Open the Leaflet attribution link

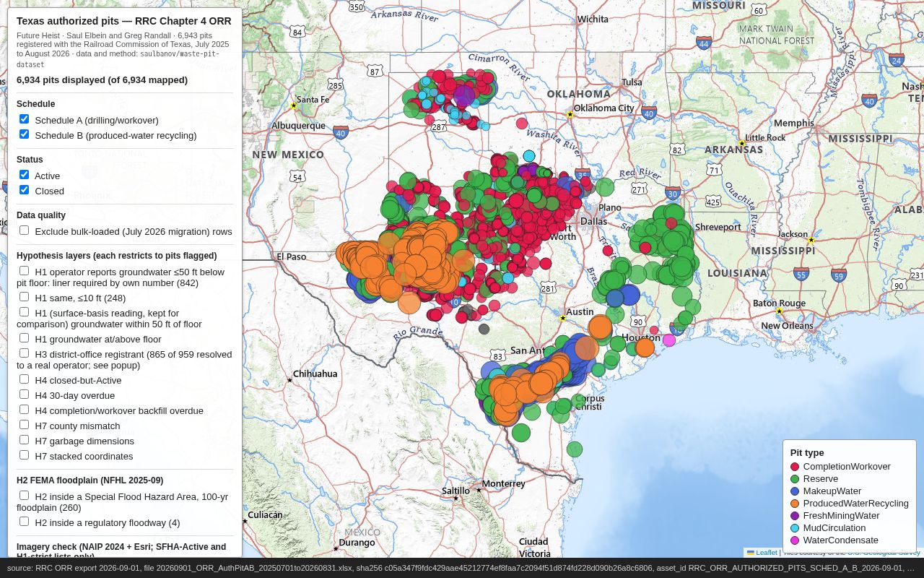point(762,553)
